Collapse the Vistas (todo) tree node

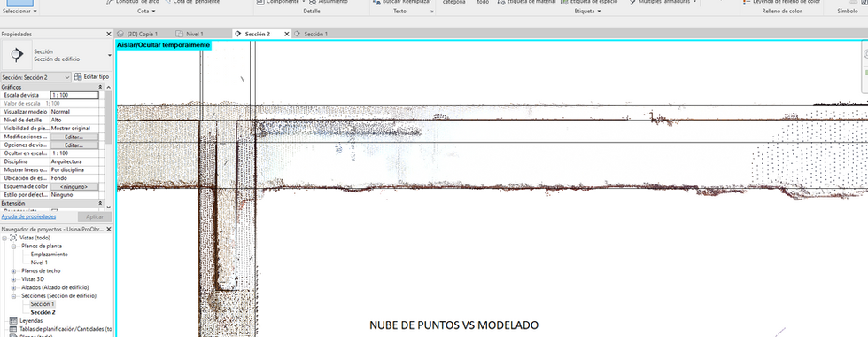click(4, 238)
